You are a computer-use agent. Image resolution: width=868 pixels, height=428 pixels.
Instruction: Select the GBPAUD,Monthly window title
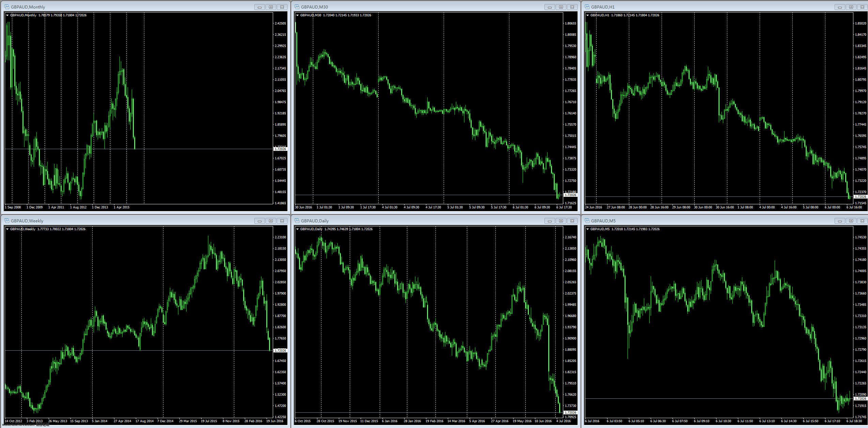tap(28, 7)
